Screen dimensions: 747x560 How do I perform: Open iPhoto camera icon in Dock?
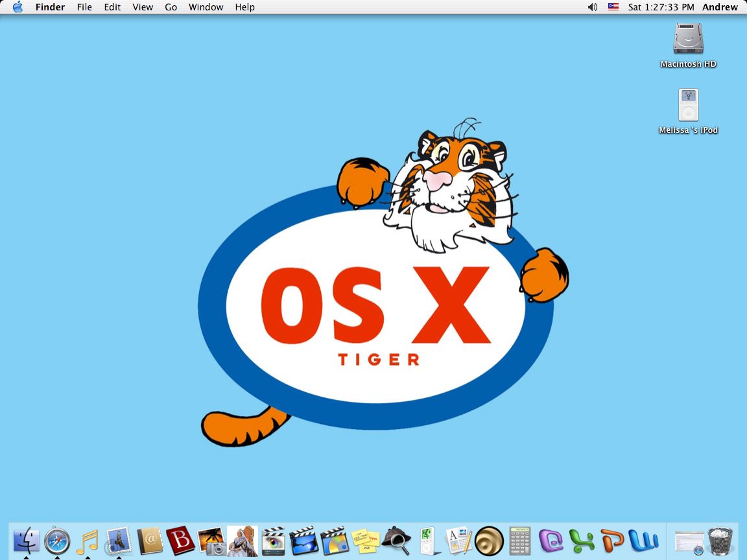click(x=211, y=541)
